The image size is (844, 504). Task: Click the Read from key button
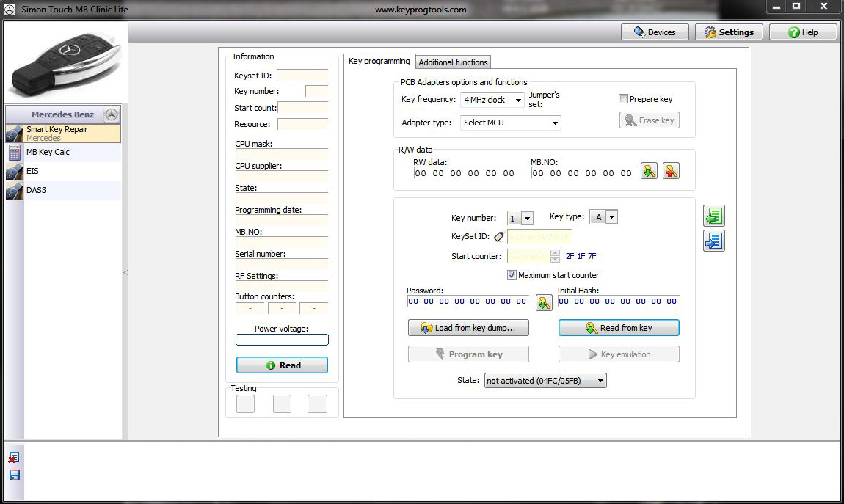[x=619, y=328]
